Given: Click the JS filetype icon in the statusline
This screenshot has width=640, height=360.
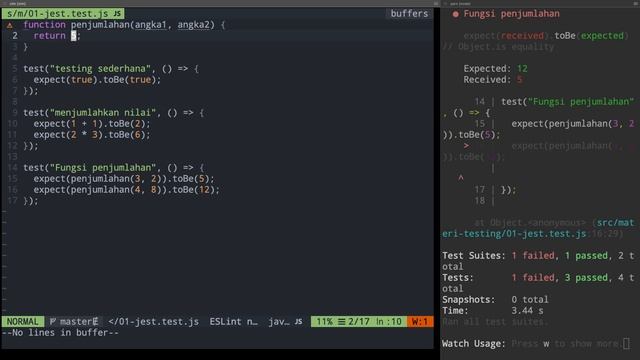Looking at the screenshot, I should 298,322.
